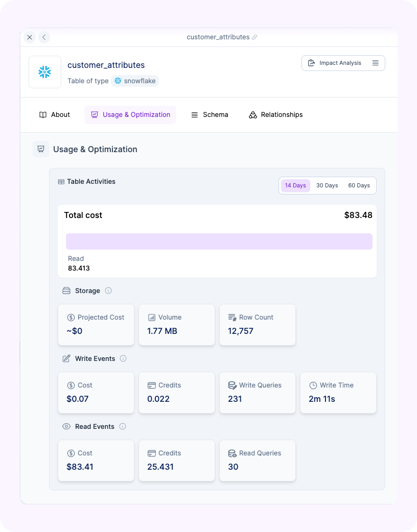
Task: Open the Relationships tab
Action: (x=275, y=115)
